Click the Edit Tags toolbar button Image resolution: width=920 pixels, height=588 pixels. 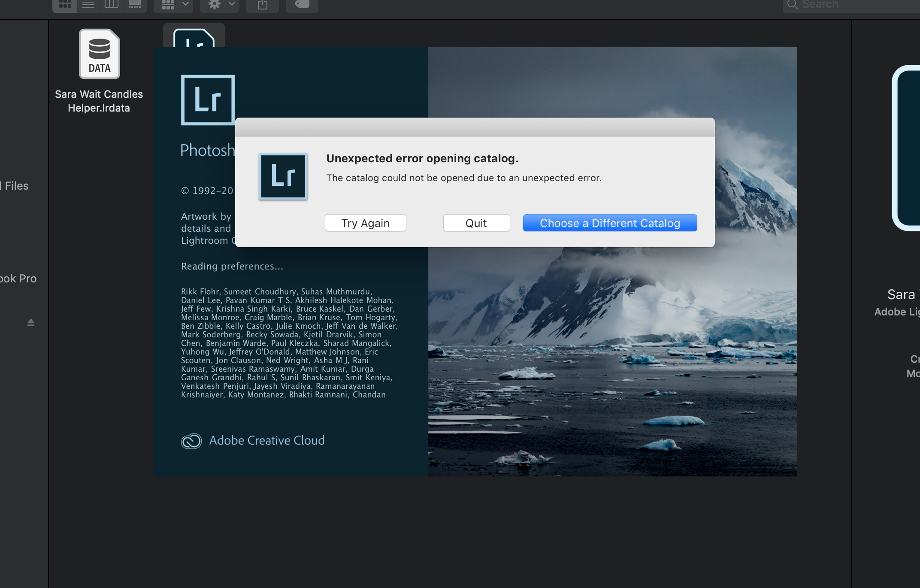point(302,5)
